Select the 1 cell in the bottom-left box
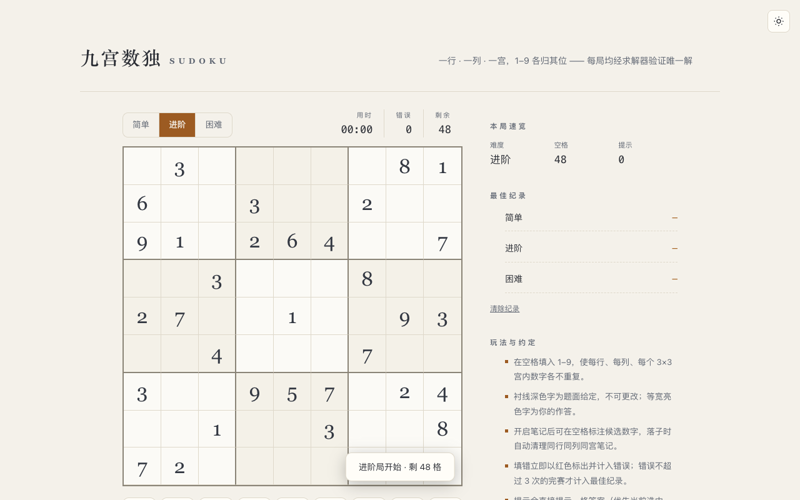800x500 pixels. (x=217, y=429)
